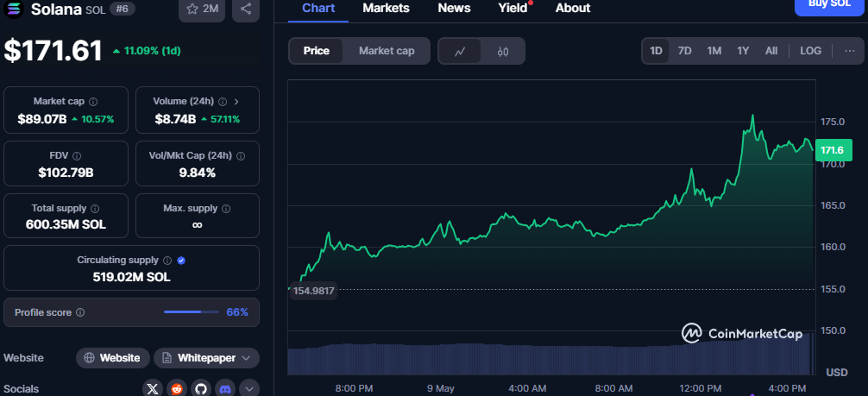Set chart range to 1Y
Screen dimensions: 868x396
click(743, 51)
